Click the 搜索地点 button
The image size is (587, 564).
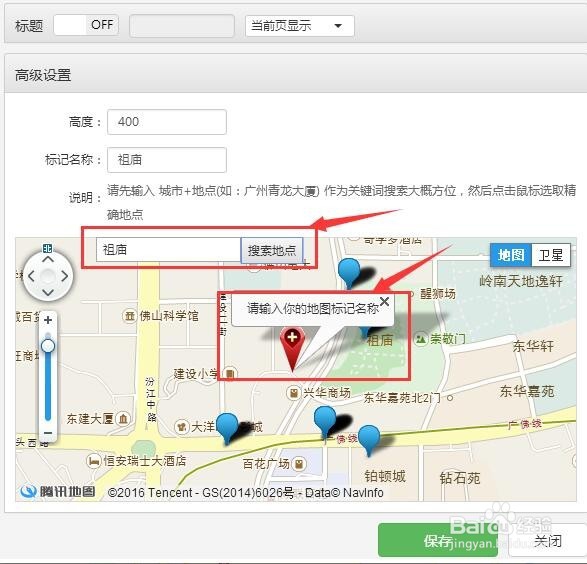[272, 250]
